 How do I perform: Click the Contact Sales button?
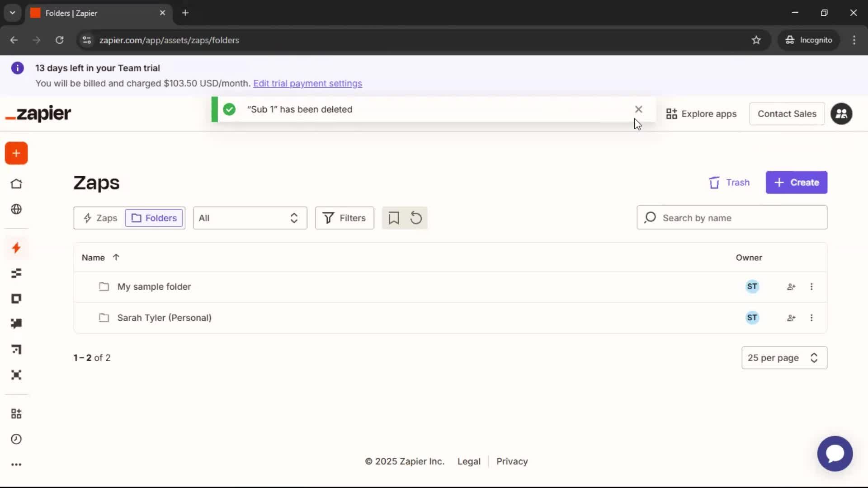point(787,114)
